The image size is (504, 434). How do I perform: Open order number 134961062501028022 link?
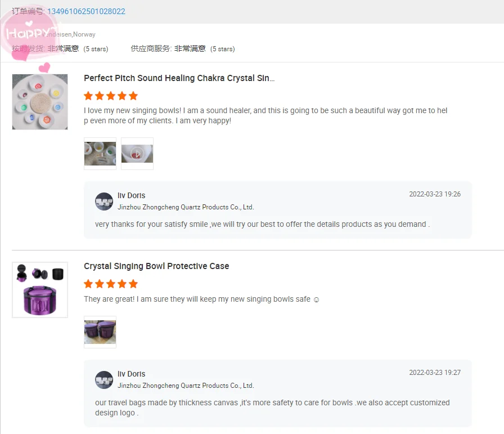86,12
